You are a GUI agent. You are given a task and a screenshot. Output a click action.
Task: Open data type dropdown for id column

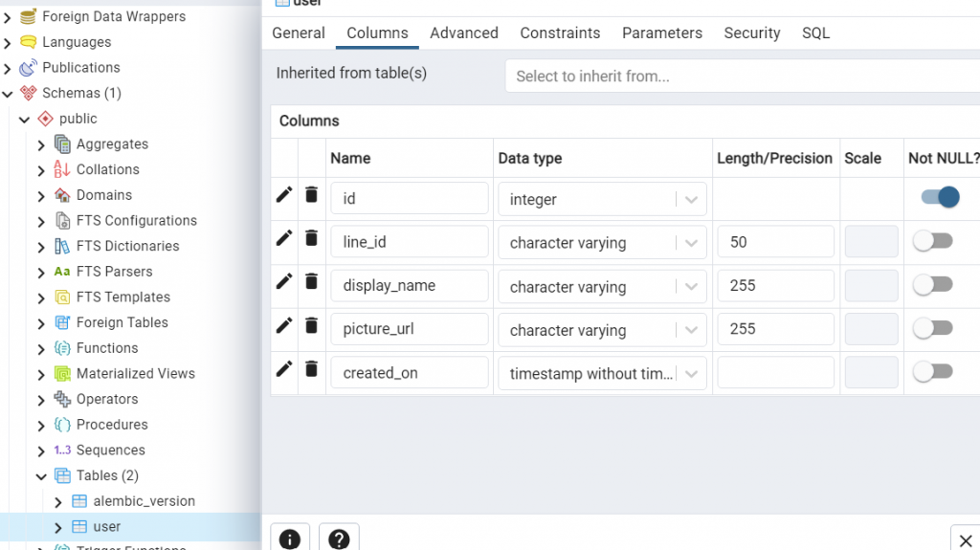[691, 200]
